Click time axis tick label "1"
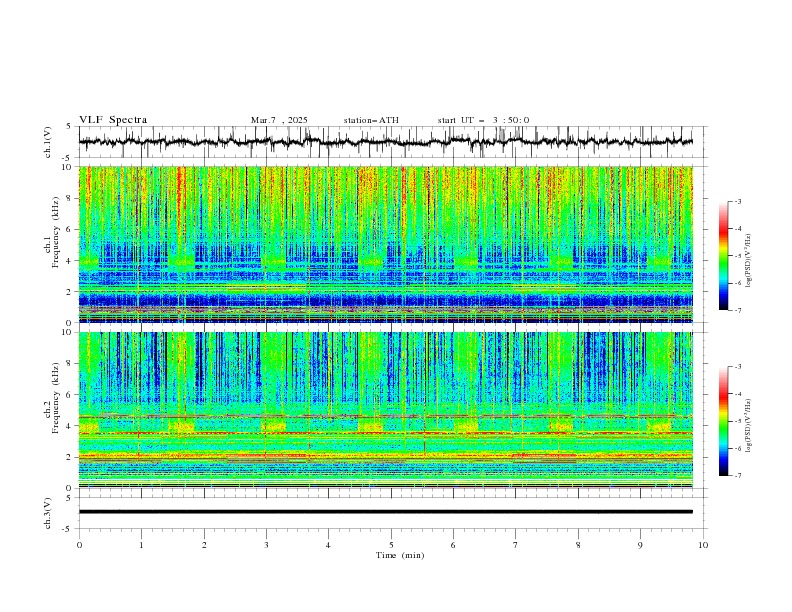The image size is (792, 612). [141, 545]
